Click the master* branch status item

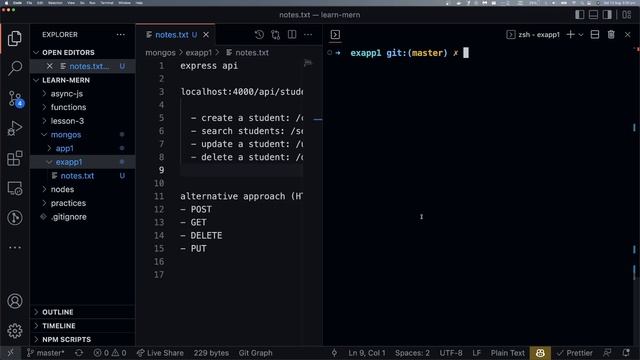pos(45,353)
